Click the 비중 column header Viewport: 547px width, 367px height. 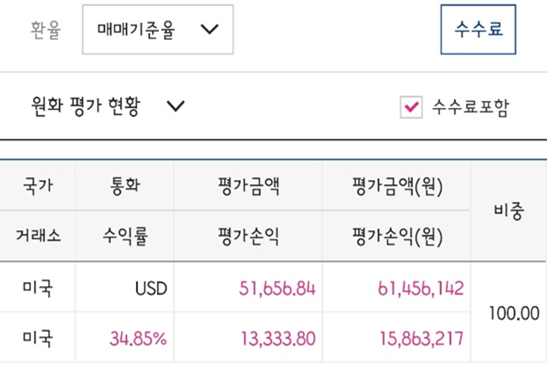[509, 211]
